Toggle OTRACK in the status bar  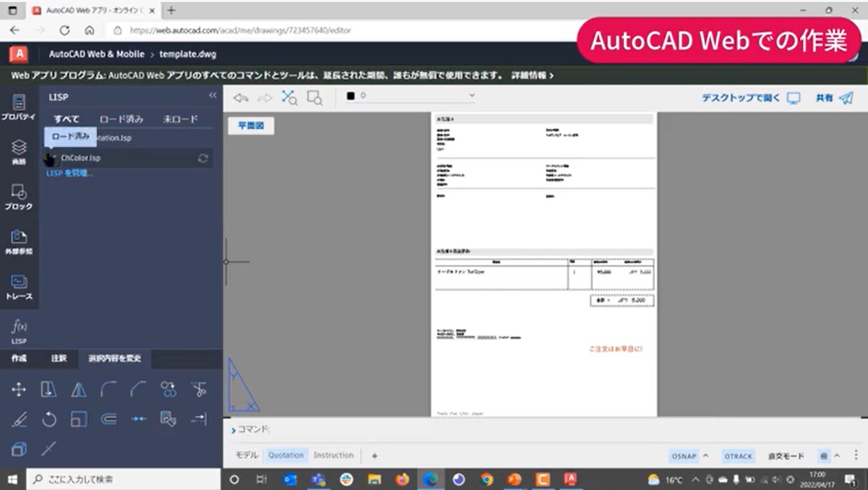pos(738,456)
